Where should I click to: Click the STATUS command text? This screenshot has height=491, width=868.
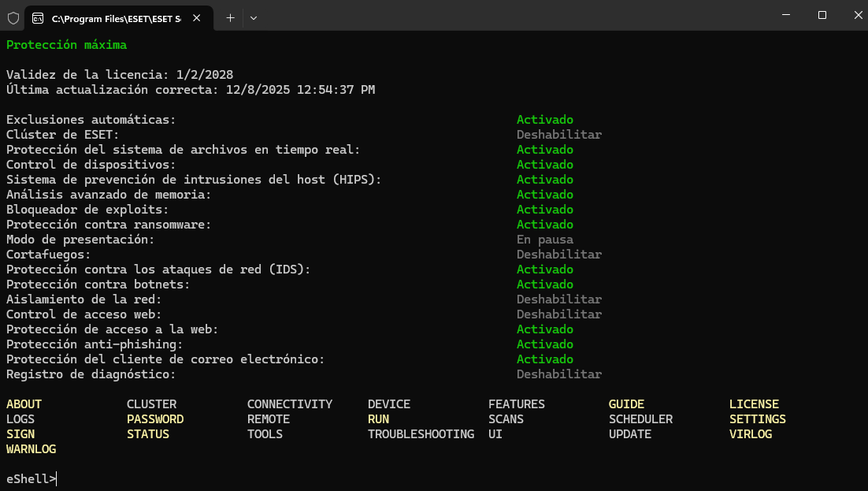click(x=148, y=434)
